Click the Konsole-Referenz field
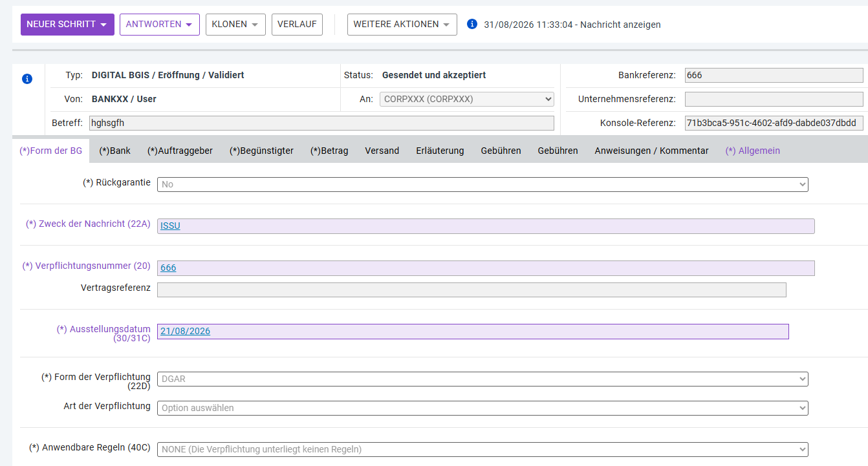This screenshot has height=466, width=868. (x=774, y=123)
